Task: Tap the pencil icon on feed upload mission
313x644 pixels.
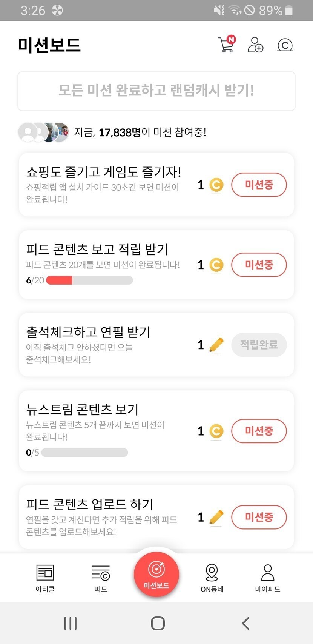Action: click(216, 517)
